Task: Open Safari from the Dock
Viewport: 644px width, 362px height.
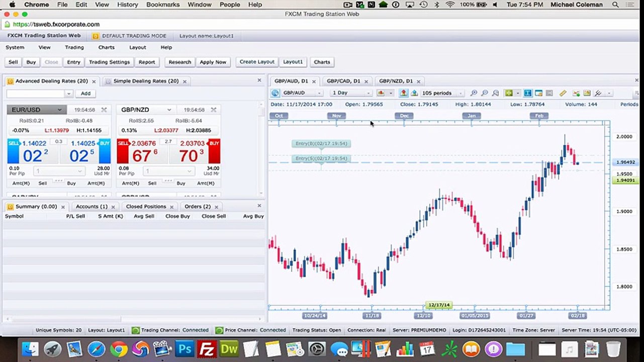Action: pos(96,348)
